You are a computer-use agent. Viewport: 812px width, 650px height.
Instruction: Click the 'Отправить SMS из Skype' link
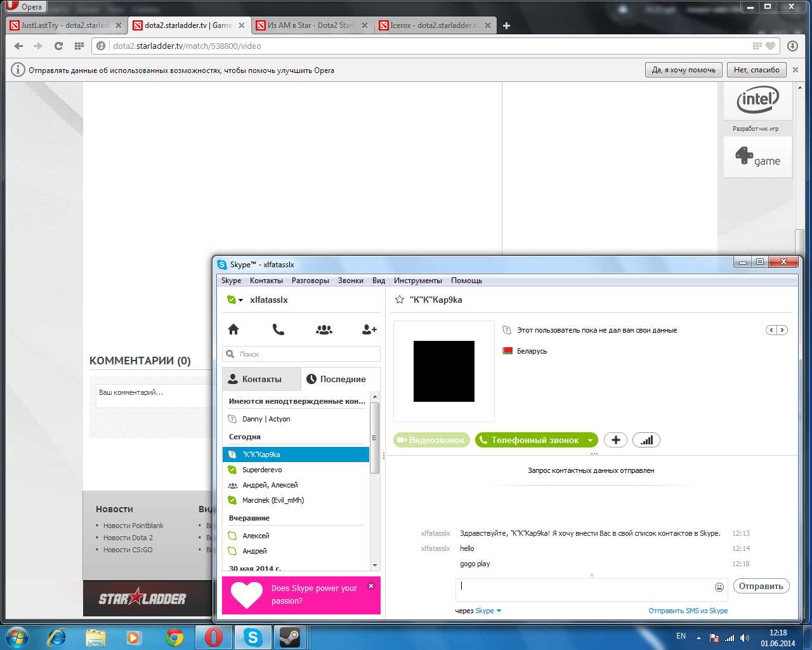point(688,611)
